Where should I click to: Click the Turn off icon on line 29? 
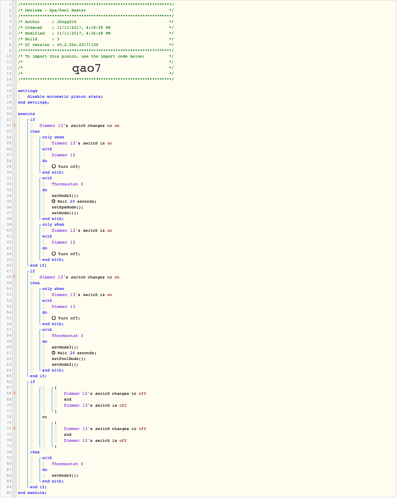point(54,166)
